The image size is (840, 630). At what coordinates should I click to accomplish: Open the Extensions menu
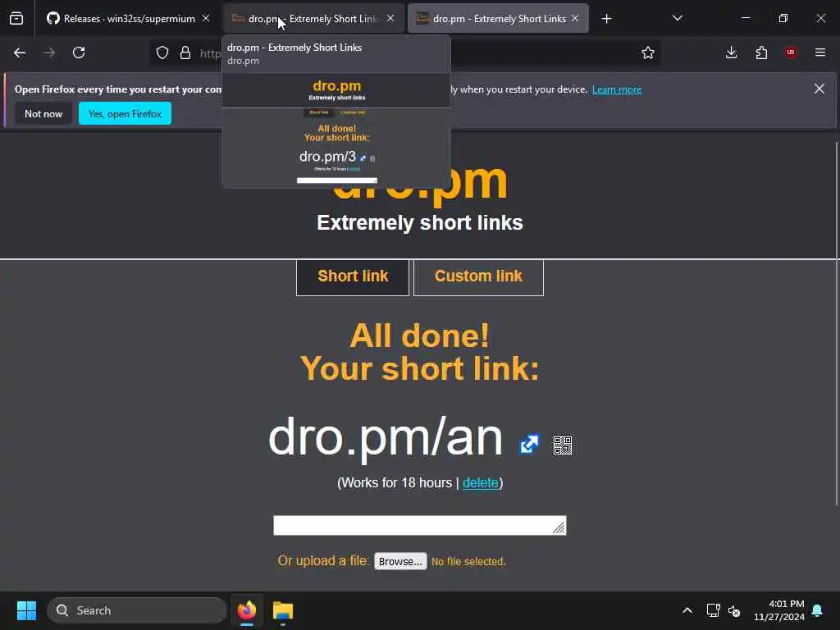761,52
